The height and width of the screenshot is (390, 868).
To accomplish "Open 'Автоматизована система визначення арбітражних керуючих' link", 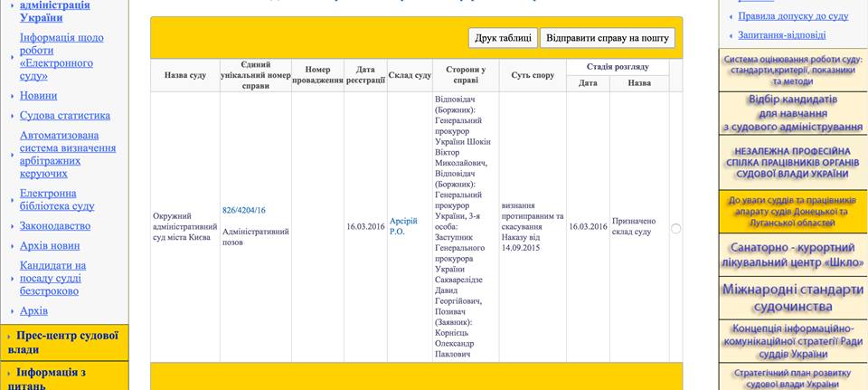I will click(x=67, y=154).
